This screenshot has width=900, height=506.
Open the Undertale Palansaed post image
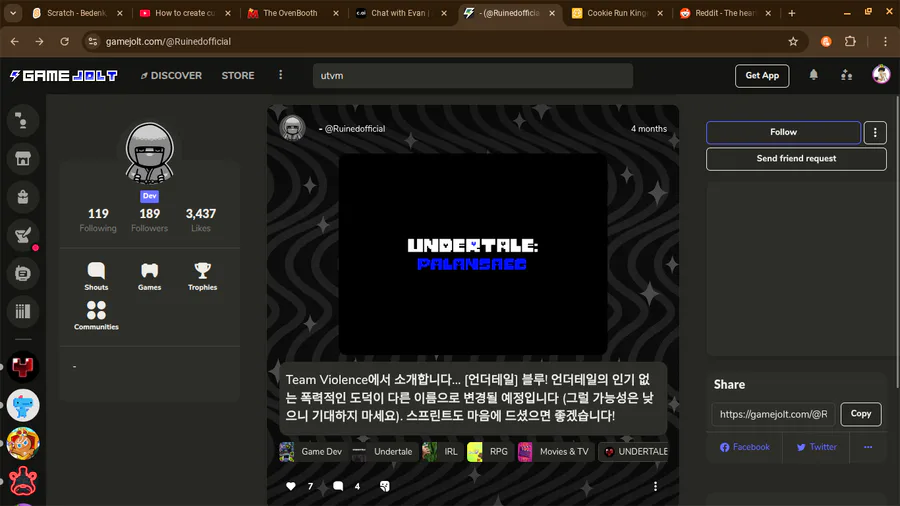[x=473, y=254]
